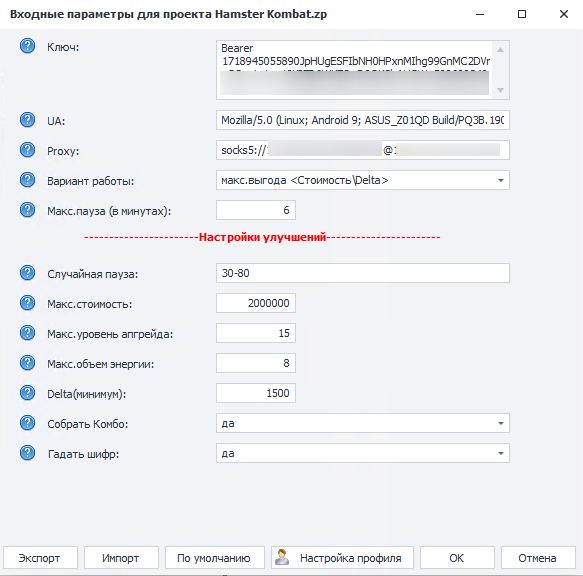Open help icon for Случайная пауза
583x576 pixels.
28,273
